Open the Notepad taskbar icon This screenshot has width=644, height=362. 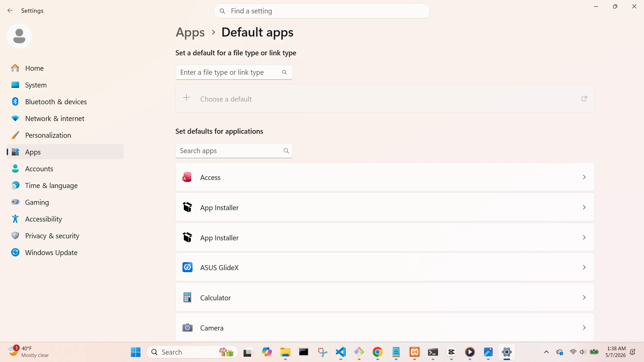coord(396,352)
